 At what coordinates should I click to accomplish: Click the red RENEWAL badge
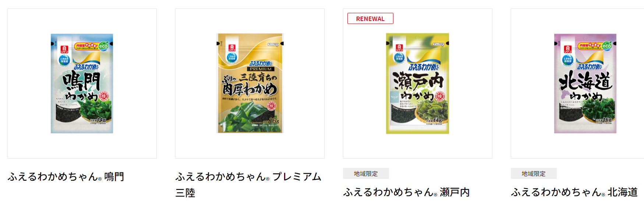pyautogui.click(x=370, y=18)
